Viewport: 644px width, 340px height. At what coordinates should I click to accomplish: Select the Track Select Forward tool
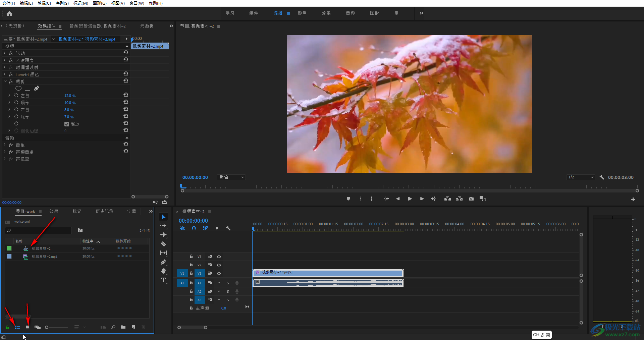(x=163, y=226)
